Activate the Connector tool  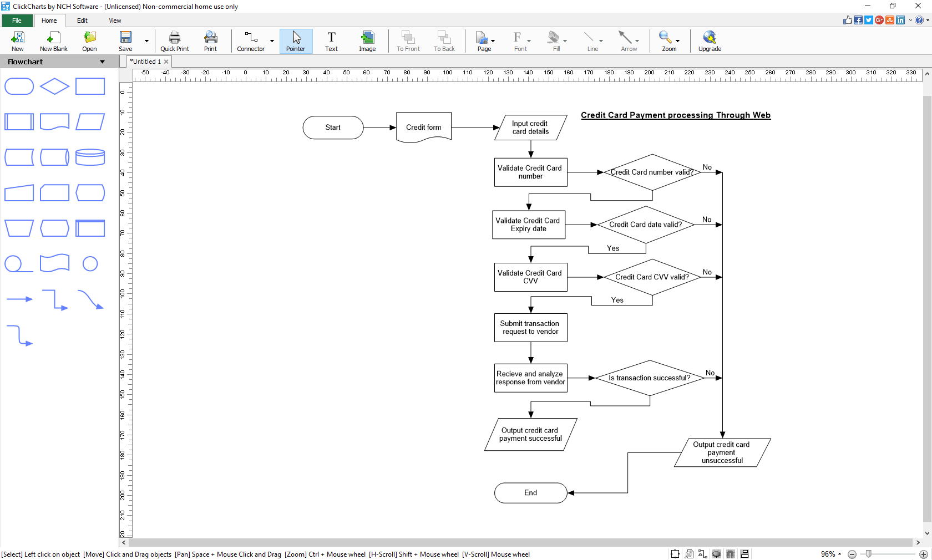pyautogui.click(x=251, y=40)
